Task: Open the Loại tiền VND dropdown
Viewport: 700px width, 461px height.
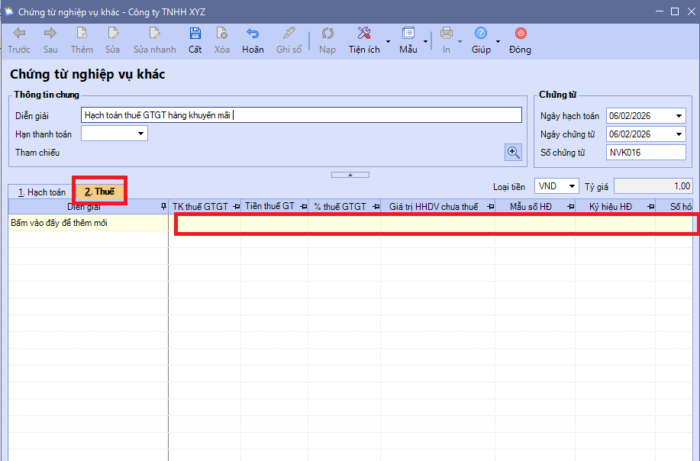Action: coord(571,186)
